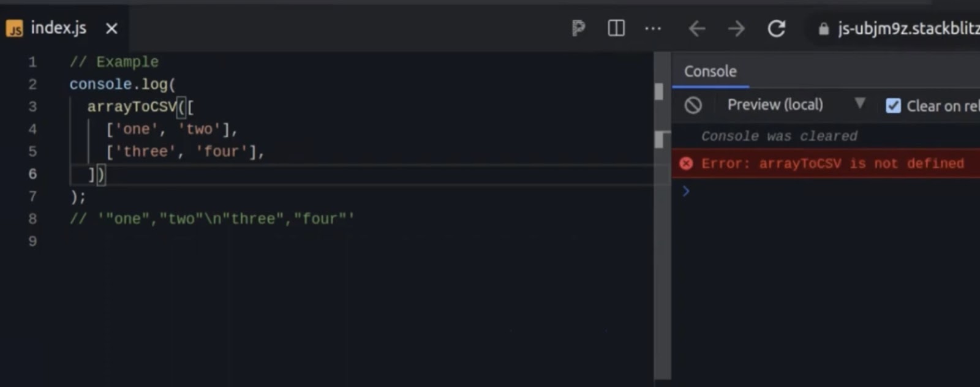The height and width of the screenshot is (387, 980).
Task: Click line number 3 in the gutter
Action: [x=32, y=107]
